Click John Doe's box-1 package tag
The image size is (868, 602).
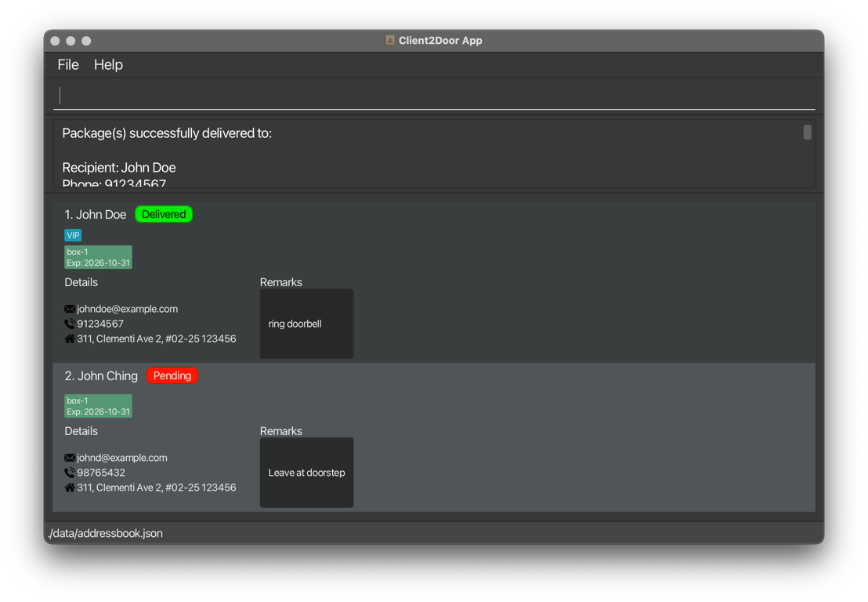coord(98,257)
